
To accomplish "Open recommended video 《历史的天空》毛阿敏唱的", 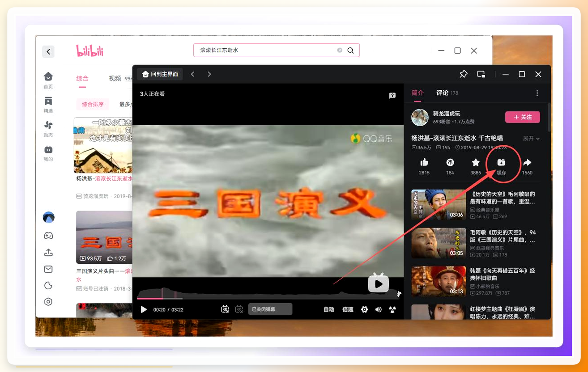I will 503,198.
